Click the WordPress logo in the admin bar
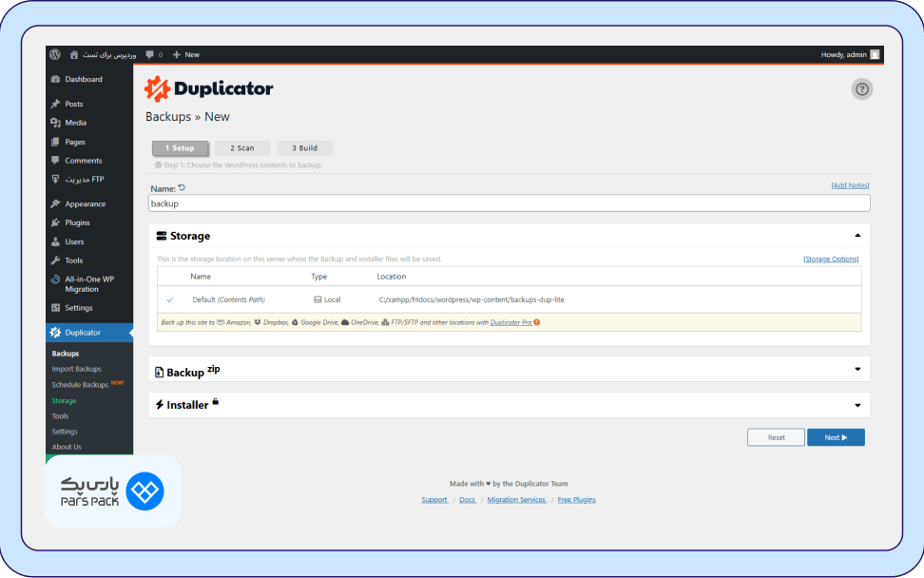Screen dimensions: 924x578 point(54,54)
